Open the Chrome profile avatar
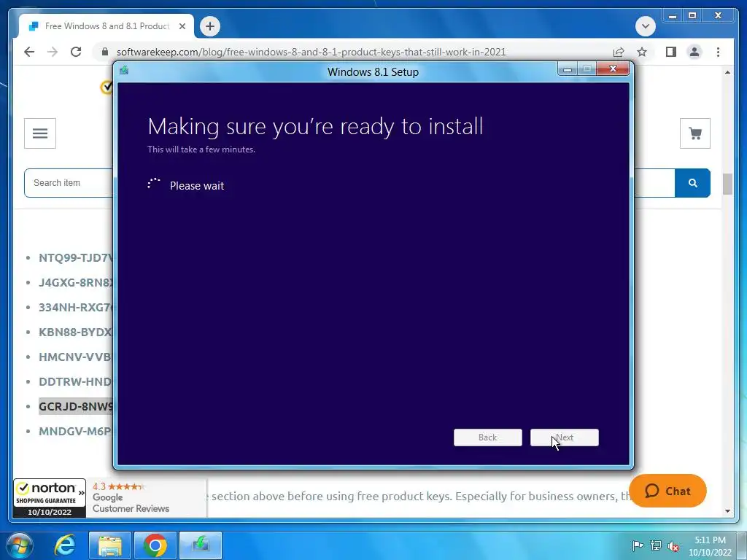Image resolution: width=747 pixels, height=560 pixels. (x=694, y=52)
